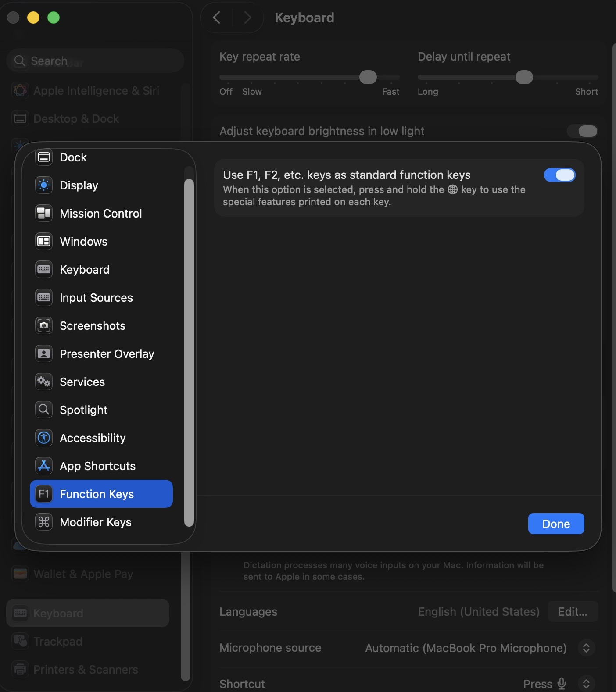Open dictation Shortcut dropdown

(x=586, y=684)
